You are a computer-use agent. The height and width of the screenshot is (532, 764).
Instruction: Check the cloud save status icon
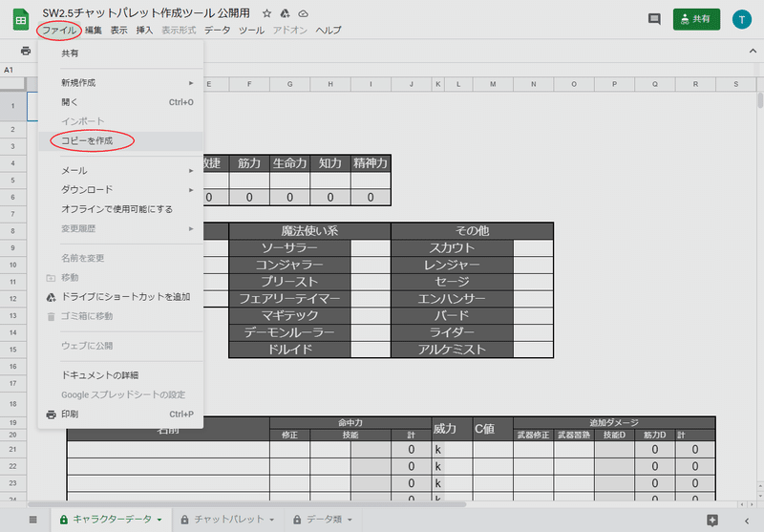tap(303, 13)
